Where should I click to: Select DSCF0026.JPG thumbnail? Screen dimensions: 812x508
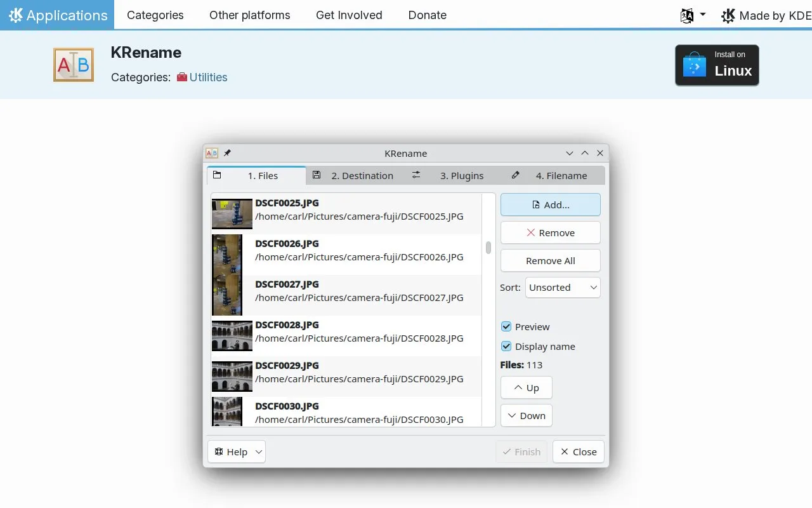[227, 255]
